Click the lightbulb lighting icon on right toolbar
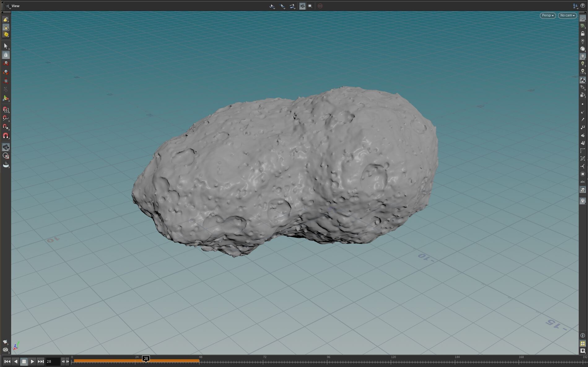The height and width of the screenshot is (367, 588). (583, 56)
